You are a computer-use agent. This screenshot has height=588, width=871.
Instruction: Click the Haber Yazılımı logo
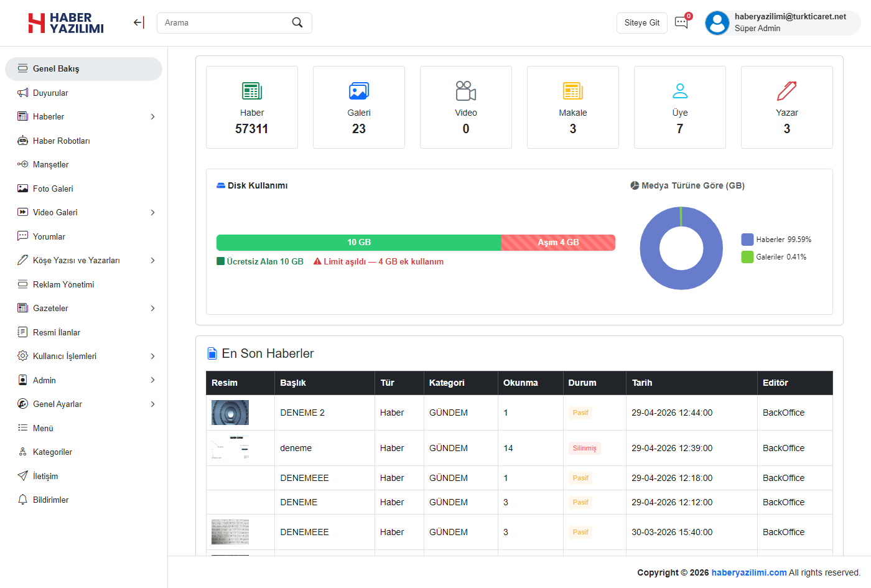(x=66, y=23)
